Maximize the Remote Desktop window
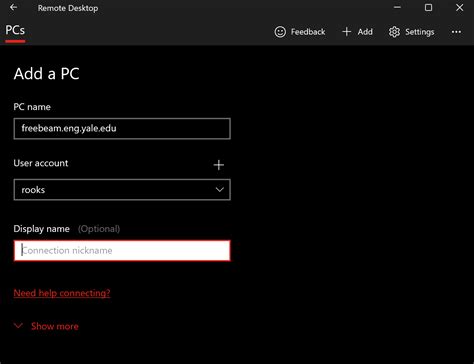 click(x=428, y=7)
